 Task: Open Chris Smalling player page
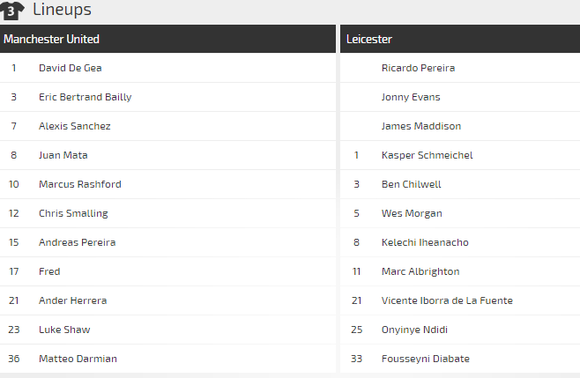click(x=73, y=213)
